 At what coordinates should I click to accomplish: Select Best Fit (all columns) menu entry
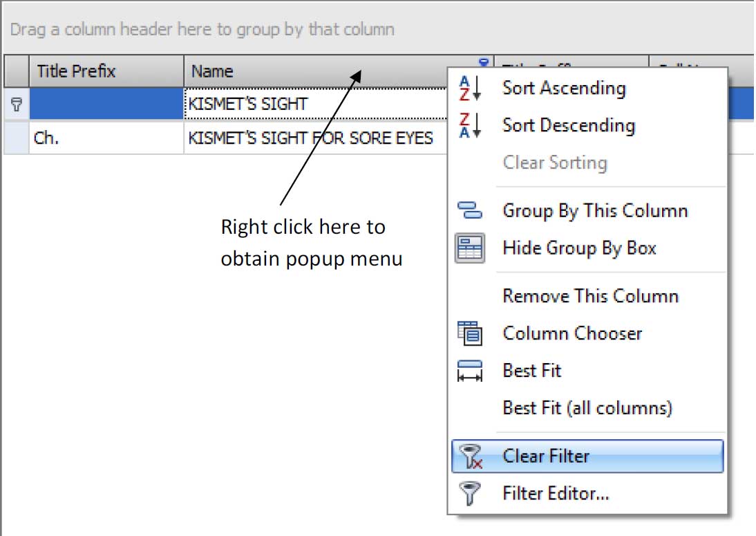coord(587,408)
